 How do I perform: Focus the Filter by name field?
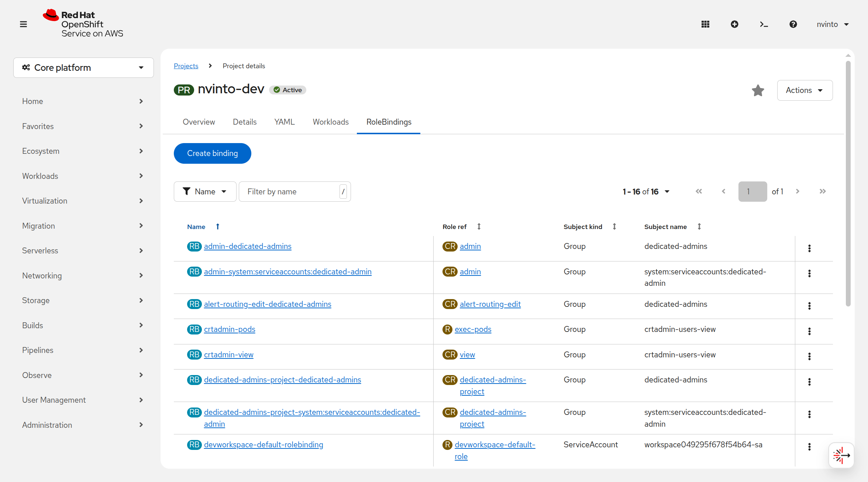point(294,191)
